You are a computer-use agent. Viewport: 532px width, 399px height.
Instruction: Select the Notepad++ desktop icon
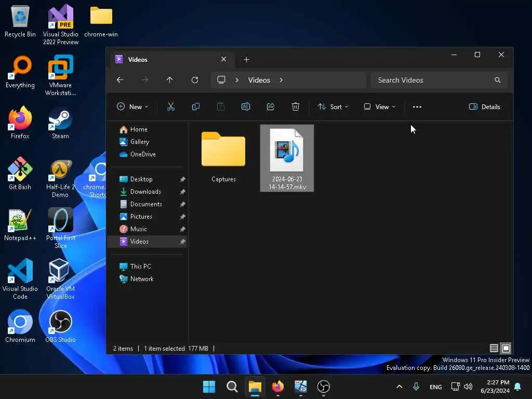tap(20, 224)
